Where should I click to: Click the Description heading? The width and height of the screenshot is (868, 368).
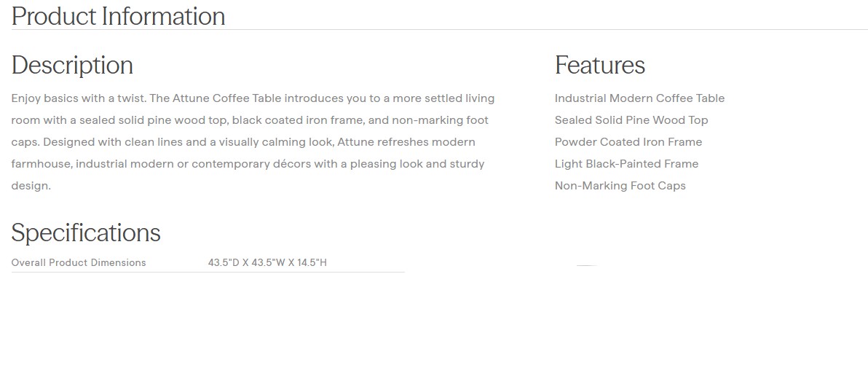pos(72,65)
